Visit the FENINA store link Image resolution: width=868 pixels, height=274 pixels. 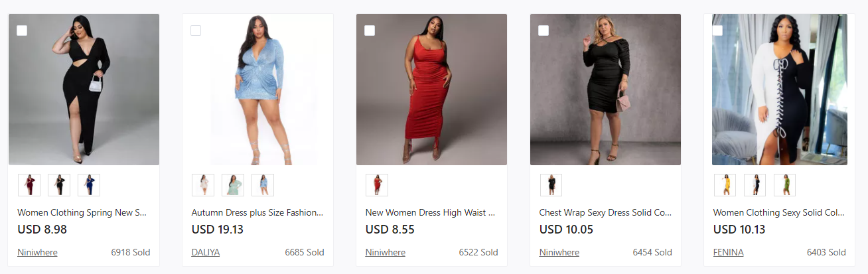click(x=728, y=252)
